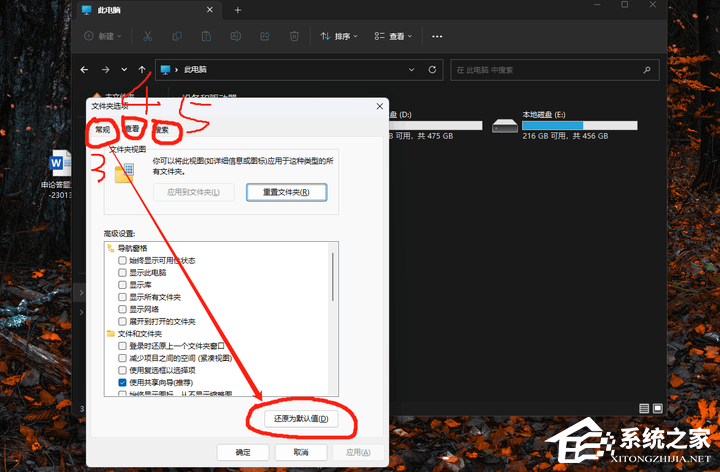The height and width of the screenshot is (472, 720).
Task: Click the Back navigation arrow
Action: [x=85, y=70]
